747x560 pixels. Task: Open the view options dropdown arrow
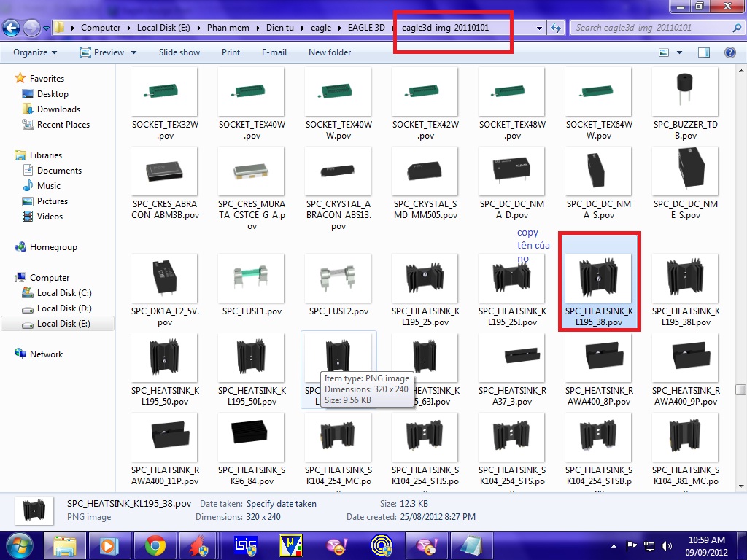point(679,52)
